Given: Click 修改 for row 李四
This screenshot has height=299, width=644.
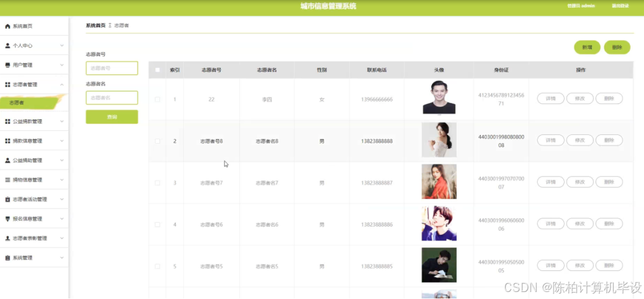Looking at the screenshot, I should tap(579, 99).
